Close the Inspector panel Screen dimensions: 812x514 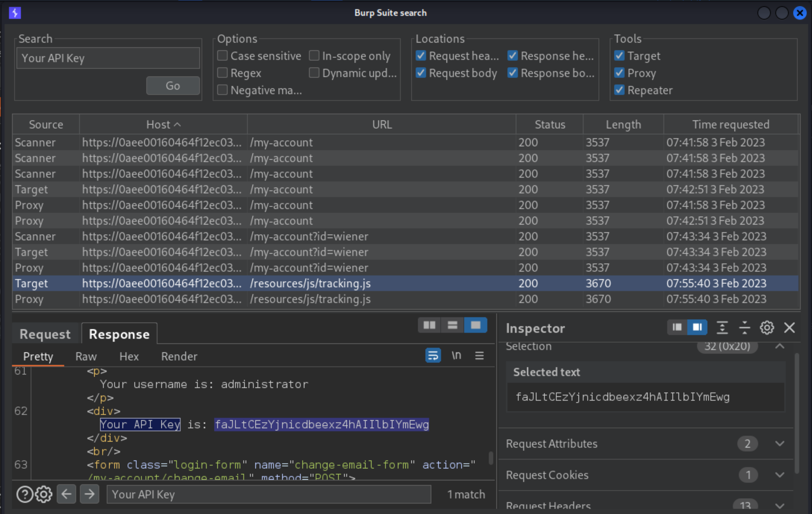click(789, 327)
